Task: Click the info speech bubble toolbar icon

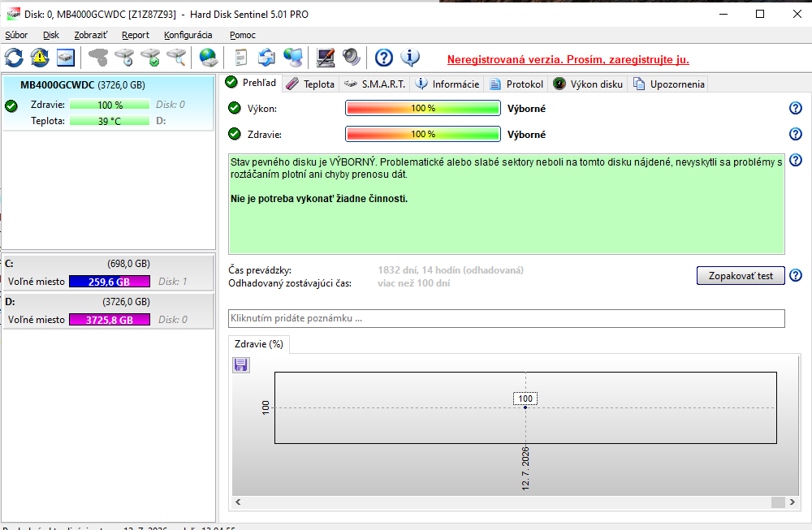Action: pyautogui.click(x=409, y=58)
